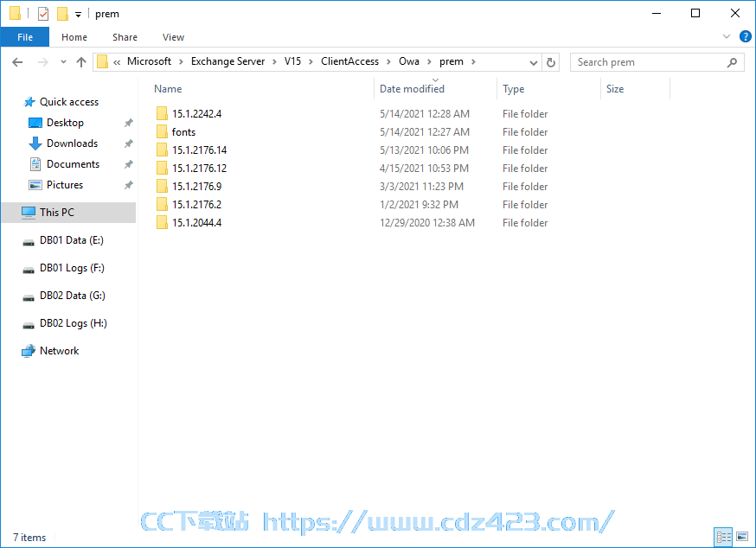Click the pin icon beside Documents

pos(128,164)
